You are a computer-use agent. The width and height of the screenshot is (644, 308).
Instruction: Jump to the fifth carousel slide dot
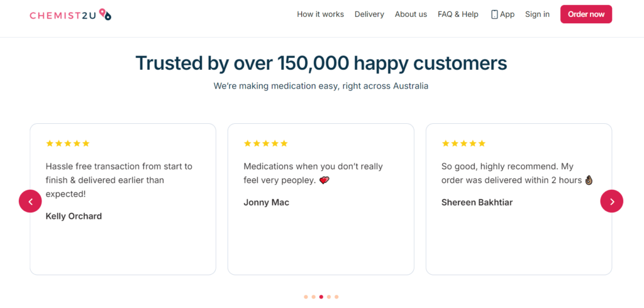point(336,297)
